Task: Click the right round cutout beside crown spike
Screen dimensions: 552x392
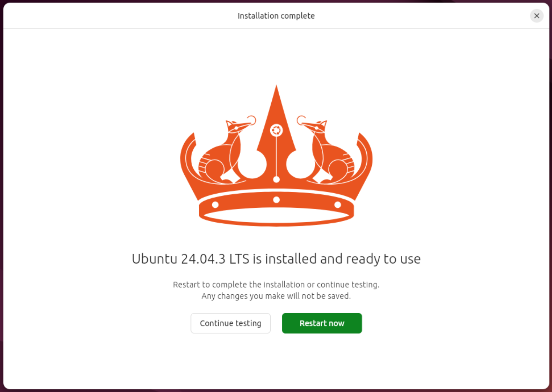Action: [300, 165]
